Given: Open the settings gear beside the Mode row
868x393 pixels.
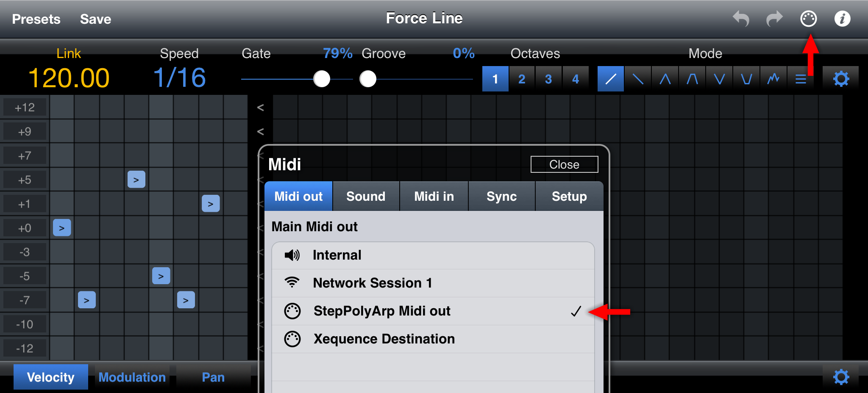Looking at the screenshot, I should (x=841, y=79).
